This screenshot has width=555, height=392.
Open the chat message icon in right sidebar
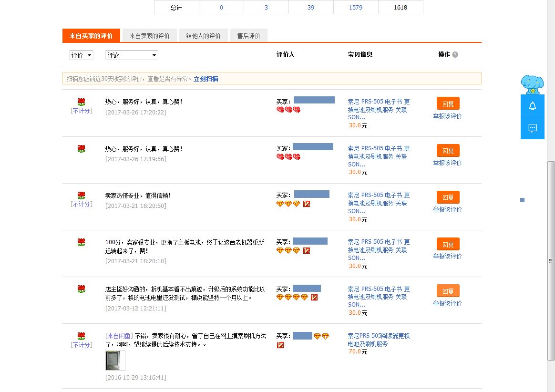pos(533,128)
